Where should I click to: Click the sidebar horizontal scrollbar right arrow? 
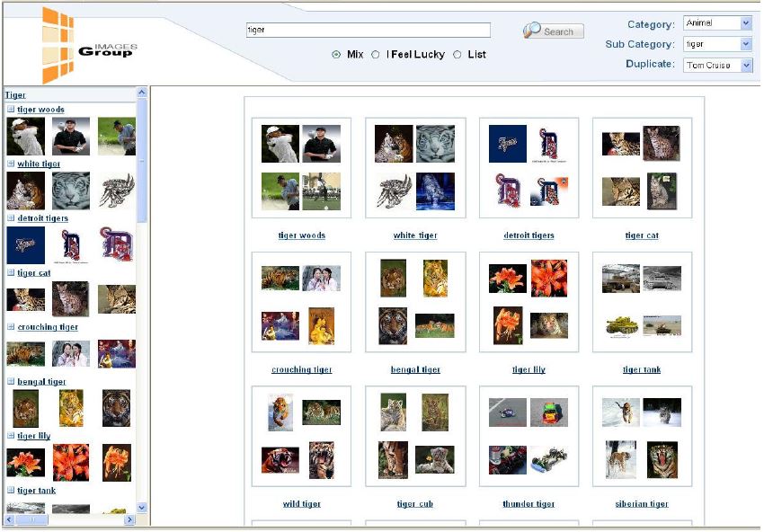coord(129,519)
